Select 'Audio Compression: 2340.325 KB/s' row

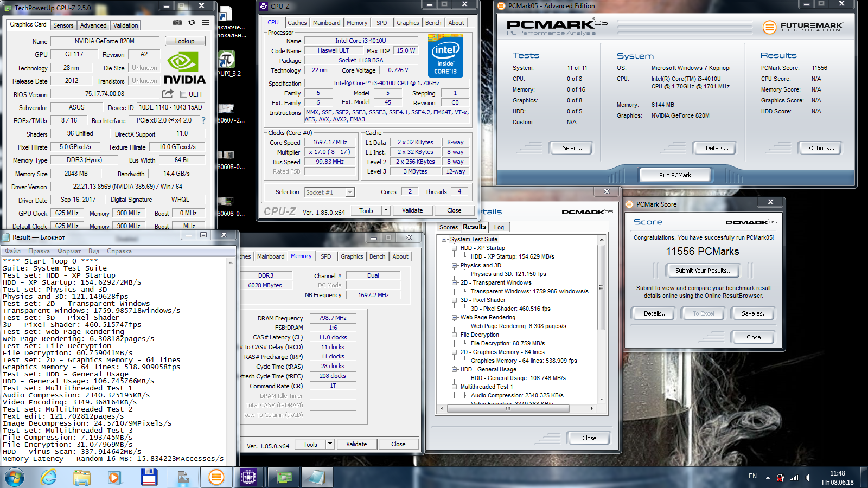[x=517, y=395]
